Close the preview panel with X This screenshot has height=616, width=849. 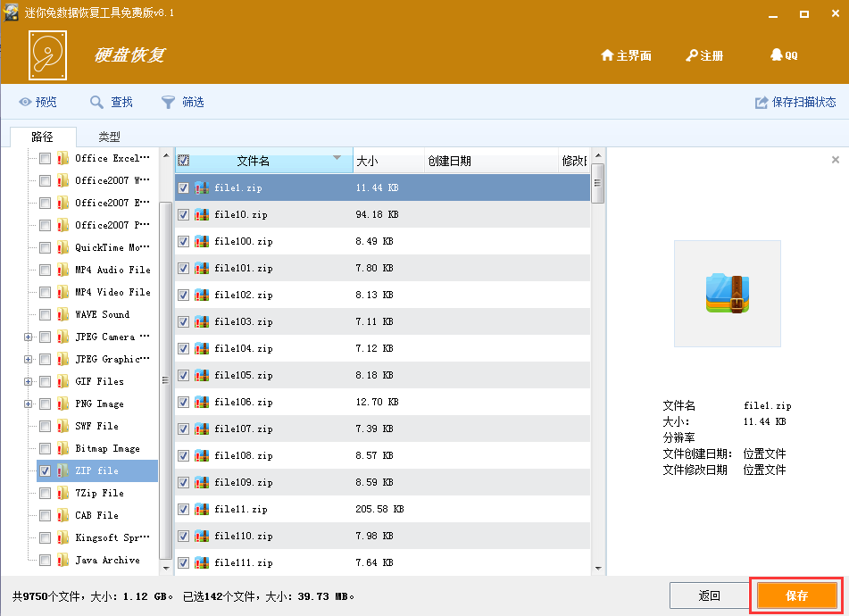[x=836, y=160]
